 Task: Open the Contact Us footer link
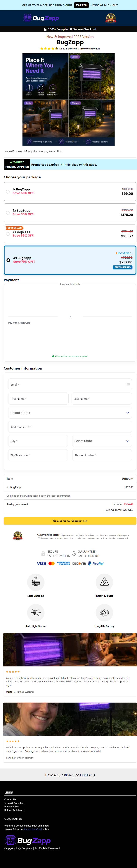click(x=10, y=799)
